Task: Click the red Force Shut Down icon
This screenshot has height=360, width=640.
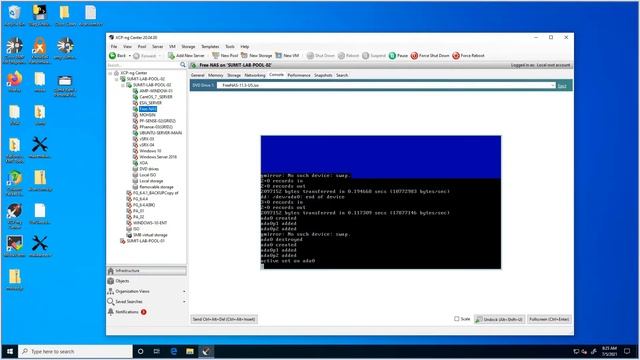Action: click(414, 56)
